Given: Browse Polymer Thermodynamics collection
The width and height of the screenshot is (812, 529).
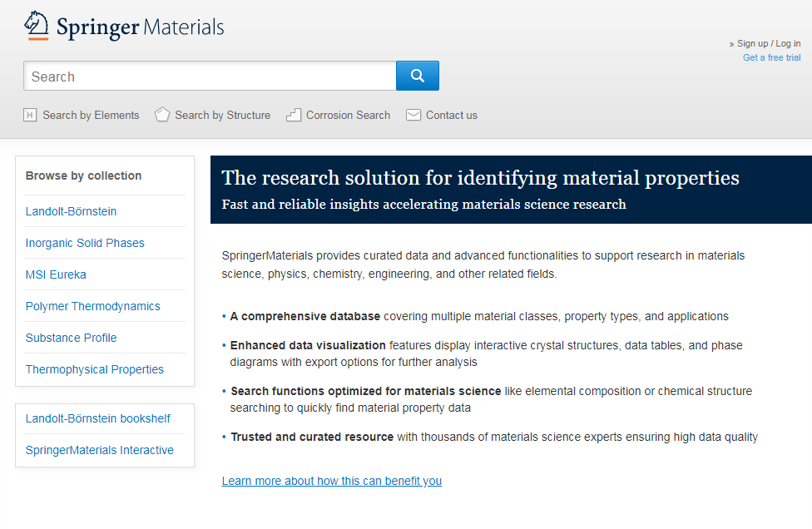Looking at the screenshot, I should (x=92, y=306).
